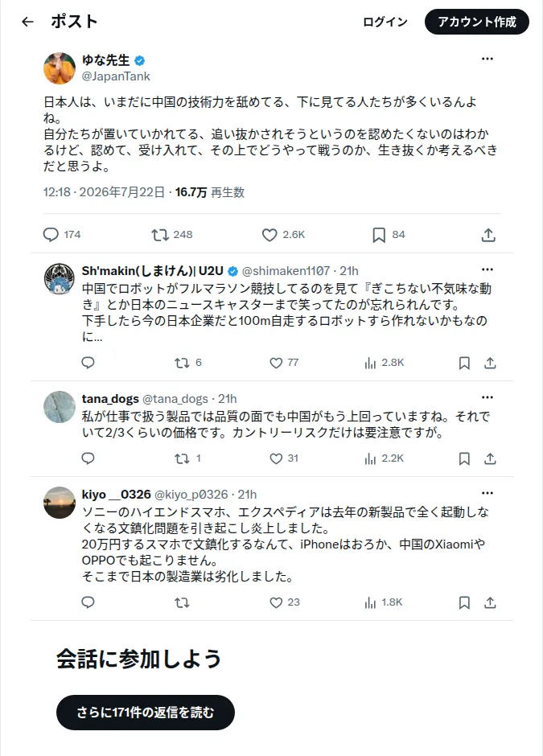Share the main post by ゆな先生
The image size is (543, 756).
tap(488, 235)
